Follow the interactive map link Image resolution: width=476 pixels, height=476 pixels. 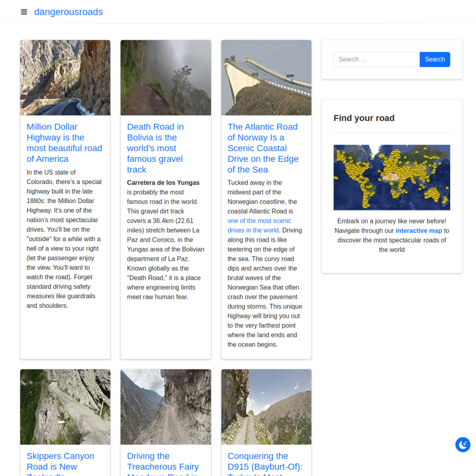(x=419, y=231)
